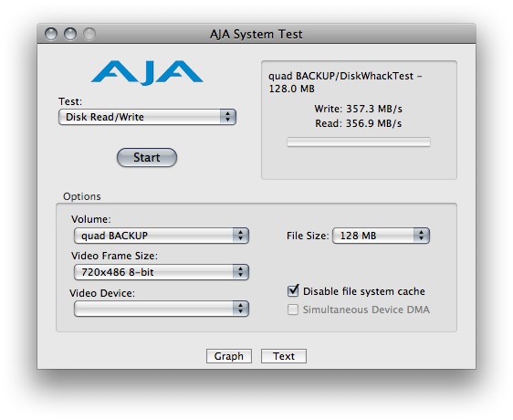Click the Test: label
This screenshot has width=513, height=420.
click(x=70, y=101)
